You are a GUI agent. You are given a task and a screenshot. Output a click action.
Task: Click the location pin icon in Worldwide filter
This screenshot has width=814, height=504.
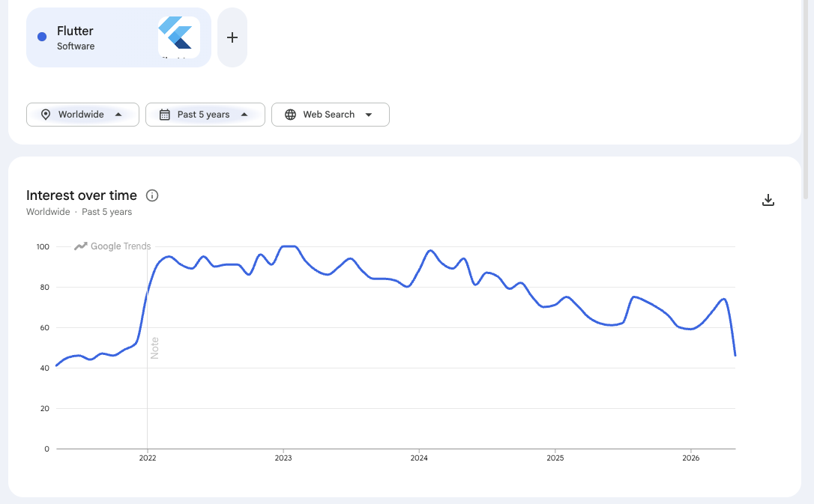tap(46, 115)
